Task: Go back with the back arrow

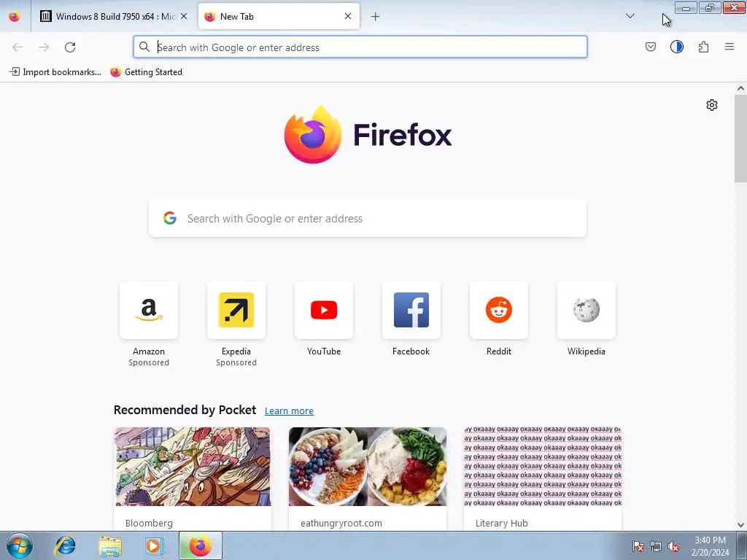Action: click(18, 47)
